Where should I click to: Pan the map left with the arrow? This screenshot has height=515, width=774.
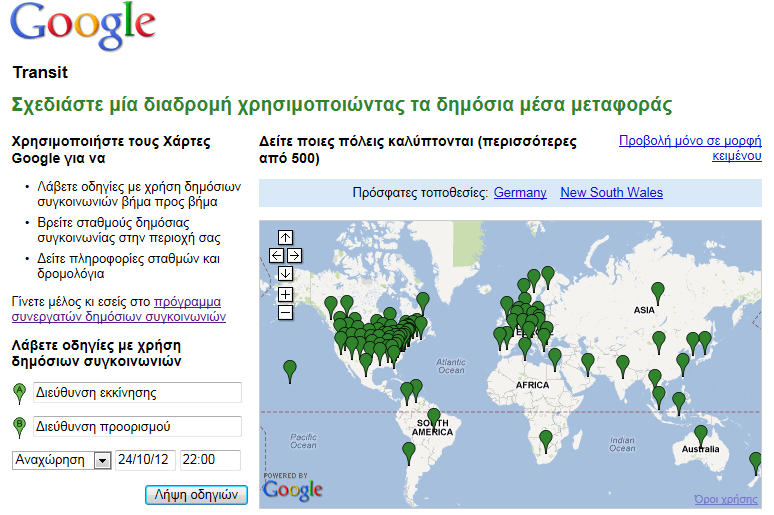click(276, 256)
